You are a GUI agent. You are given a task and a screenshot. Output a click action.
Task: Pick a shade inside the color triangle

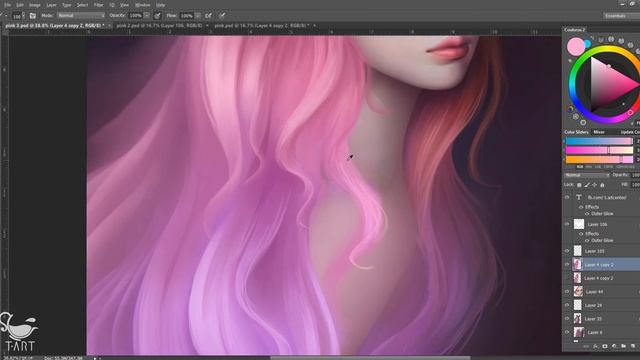(x=609, y=85)
